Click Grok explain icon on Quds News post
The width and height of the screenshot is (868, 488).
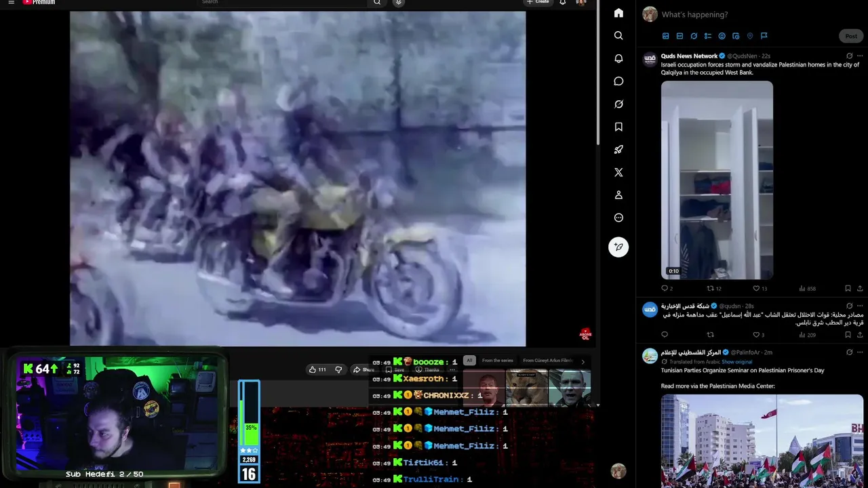point(849,56)
